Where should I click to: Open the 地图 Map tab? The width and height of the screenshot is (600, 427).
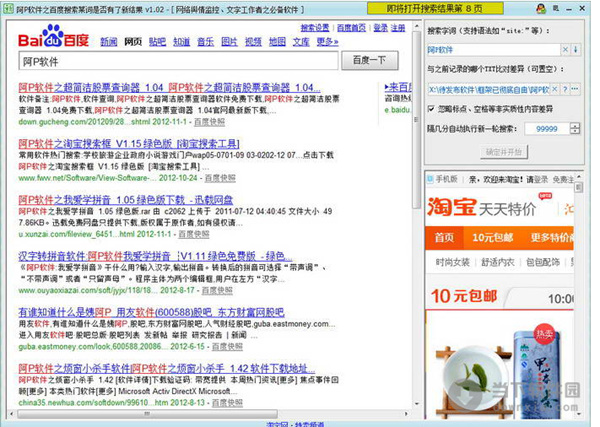click(x=277, y=42)
